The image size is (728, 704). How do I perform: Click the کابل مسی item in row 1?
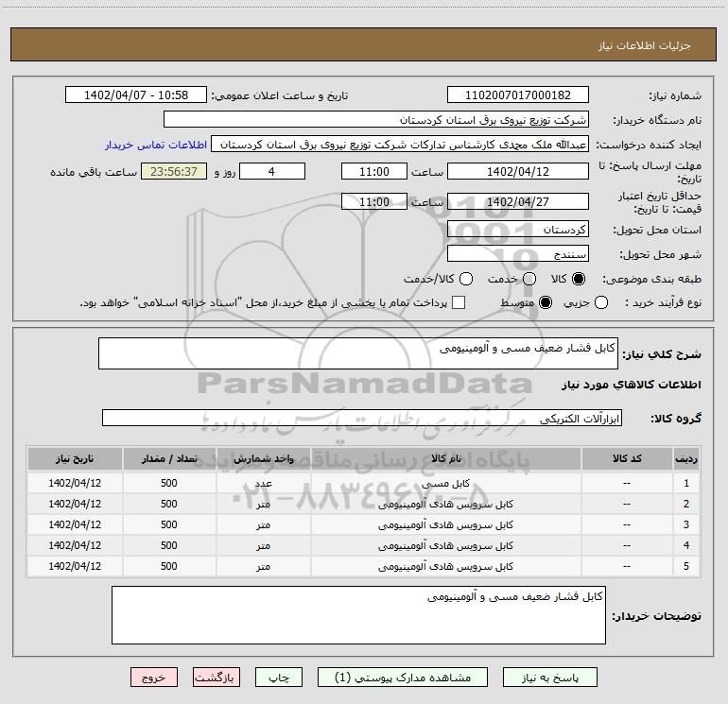tap(445, 483)
